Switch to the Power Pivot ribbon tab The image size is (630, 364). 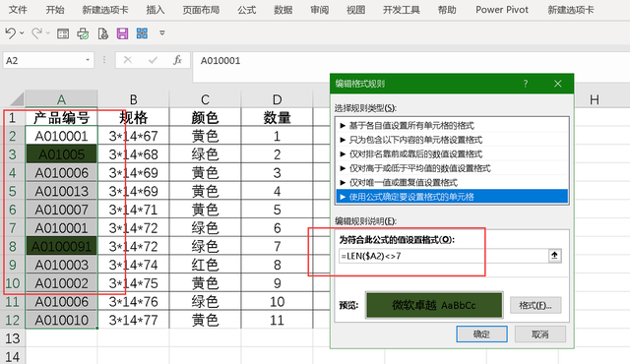click(502, 10)
